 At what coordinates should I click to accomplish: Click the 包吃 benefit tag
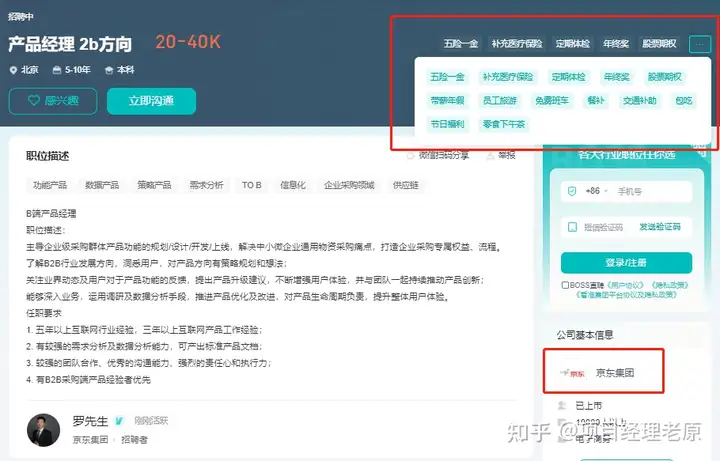pyautogui.click(x=684, y=101)
